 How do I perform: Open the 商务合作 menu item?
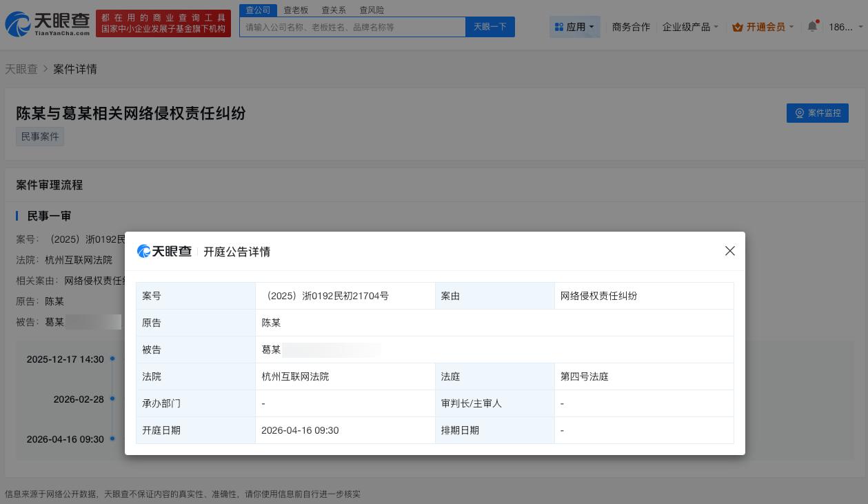(x=631, y=27)
